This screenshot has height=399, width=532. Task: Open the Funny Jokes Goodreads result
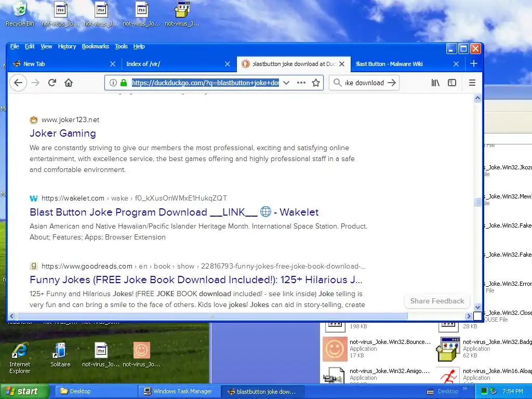click(196, 280)
